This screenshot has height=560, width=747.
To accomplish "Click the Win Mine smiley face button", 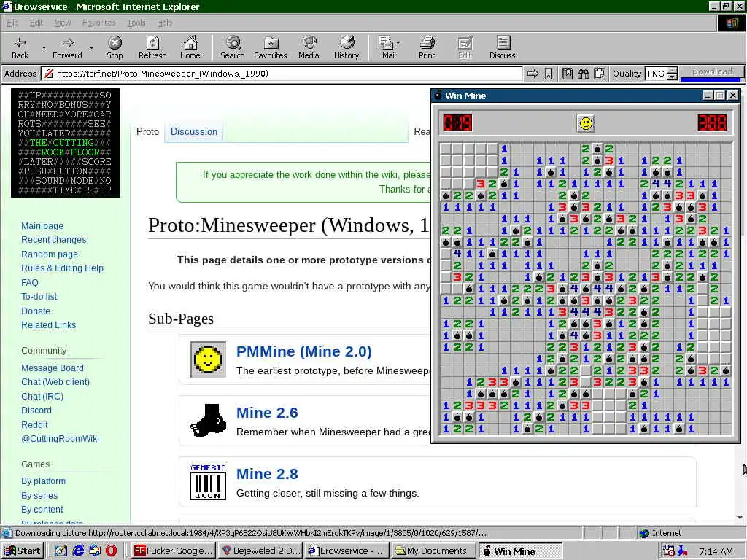I will (x=586, y=123).
